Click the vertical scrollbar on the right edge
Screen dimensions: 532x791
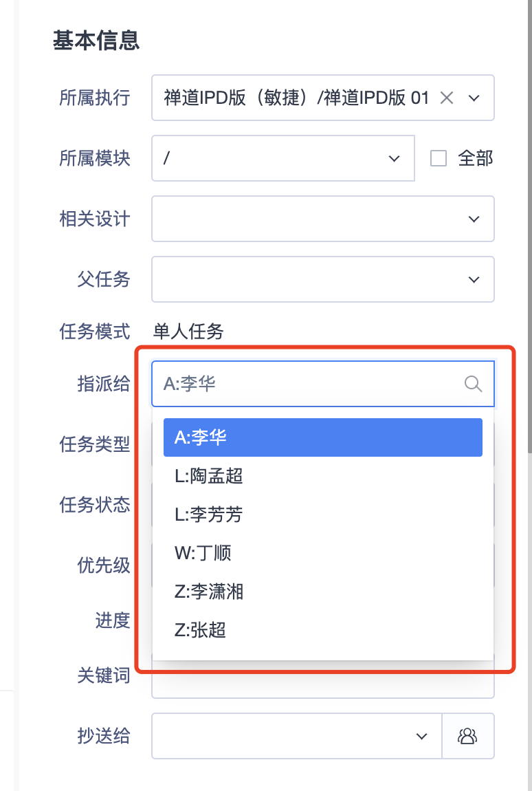point(529,227)
